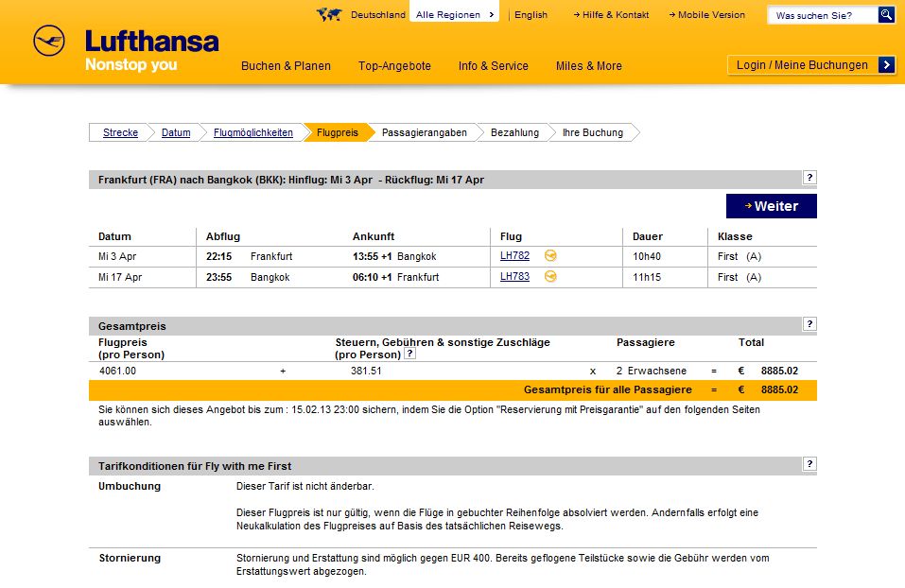905x588 pixels.
Task: Go back to the Datum step
Action: coord(176,132)
